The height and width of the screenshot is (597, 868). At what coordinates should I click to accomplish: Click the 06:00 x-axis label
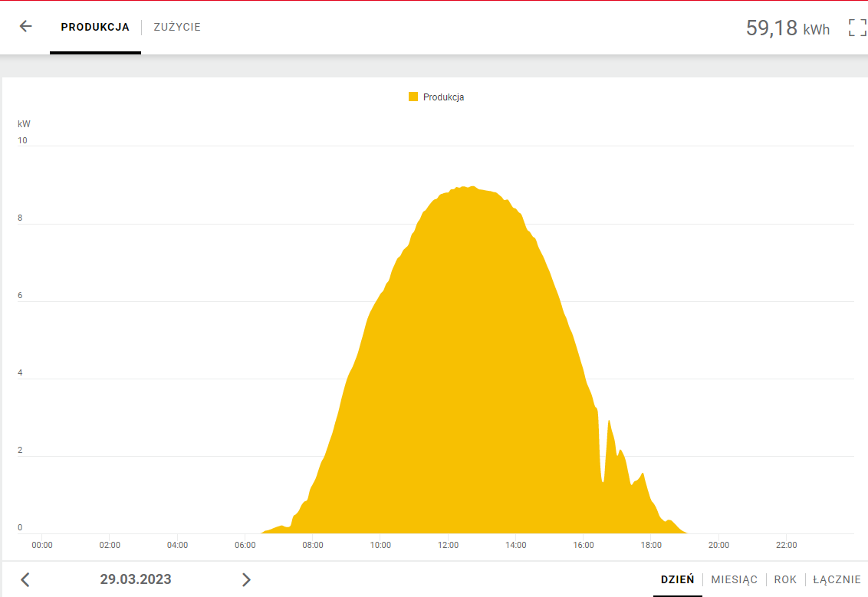pyautogui.click(x=245, y=545)
